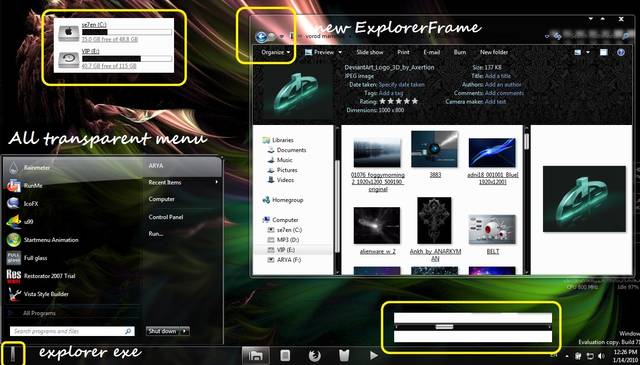Click the Explorer back navigation arrow
640x365 pixels.
coord(261,37)
